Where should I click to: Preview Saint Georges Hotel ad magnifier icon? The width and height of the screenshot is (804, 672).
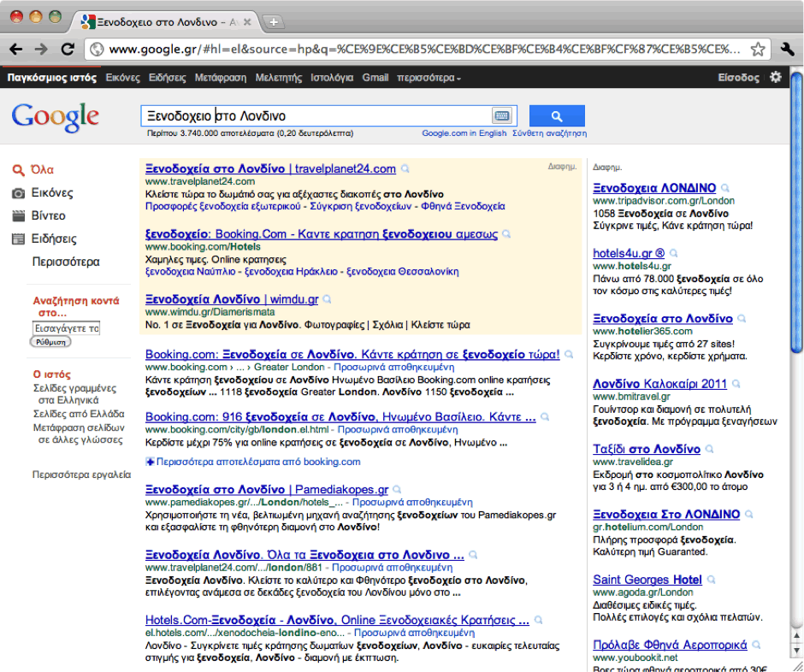[711, 580]
